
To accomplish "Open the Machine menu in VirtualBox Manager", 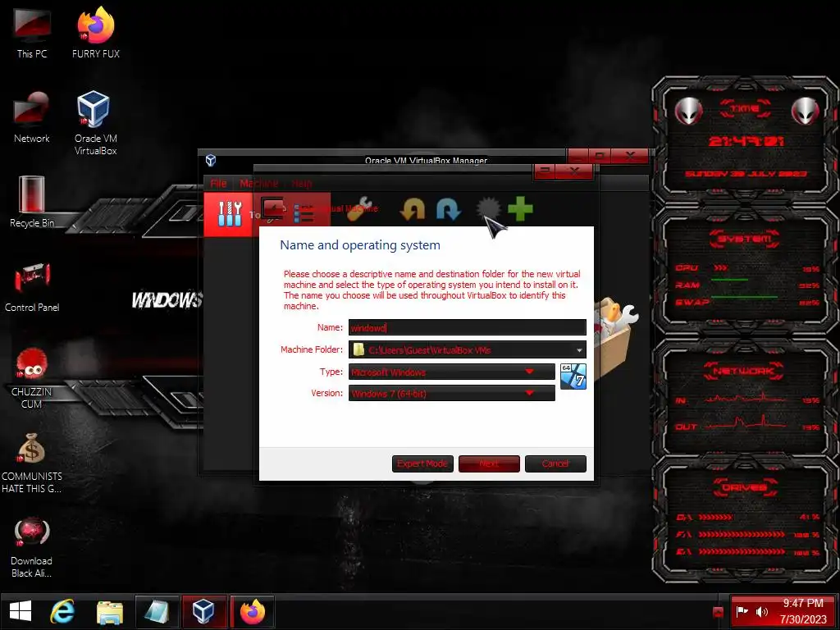I will [x=259, y=183].
